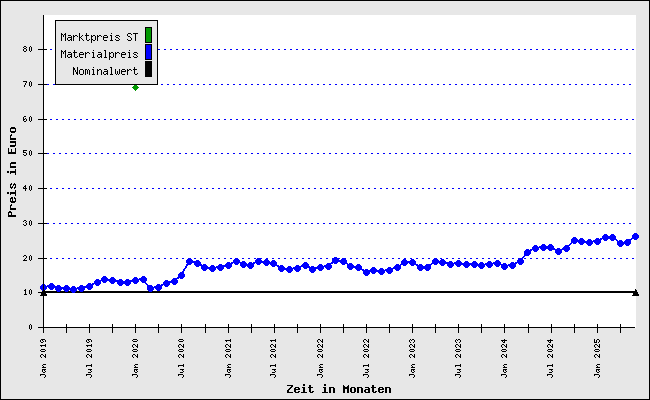This screenshot has width=650, height=400.
Task: Click the Jan 2021 x-axis label
Action: [x=228, y=358]
